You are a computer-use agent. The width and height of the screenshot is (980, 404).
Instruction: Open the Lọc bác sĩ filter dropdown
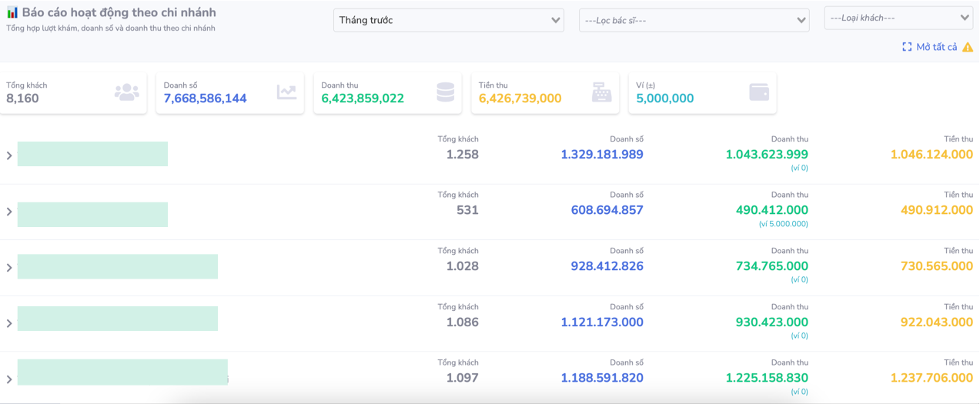pos(694,20)
